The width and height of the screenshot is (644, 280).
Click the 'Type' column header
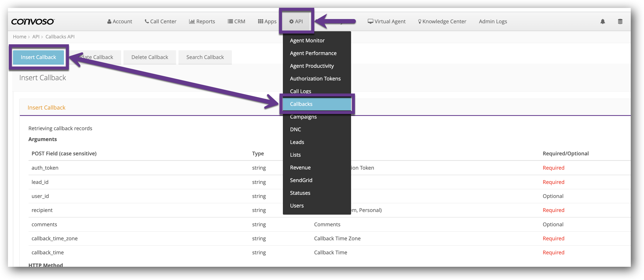point(258,153)
